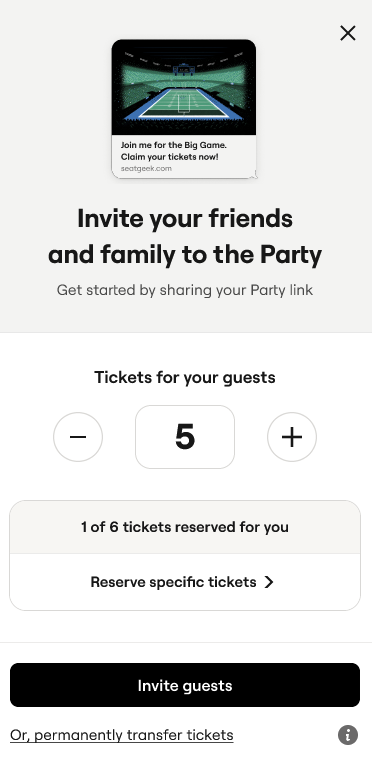Click the Tickets for your guests label
Screen dimensions: 372x759
coord(185,377)
